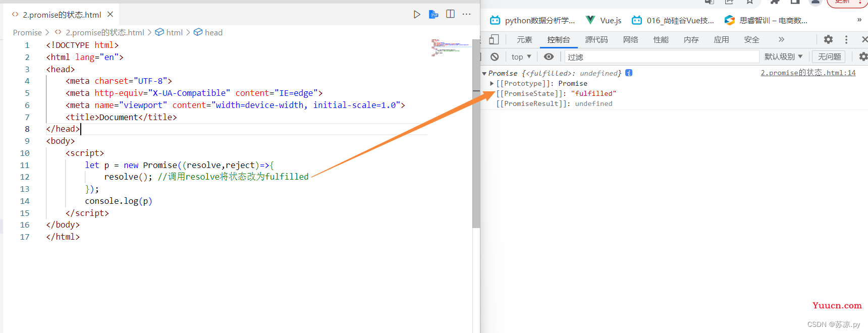868x333 pixels.
Task: Open the 源代码 (Sources) tab
Action: [596, 40]
